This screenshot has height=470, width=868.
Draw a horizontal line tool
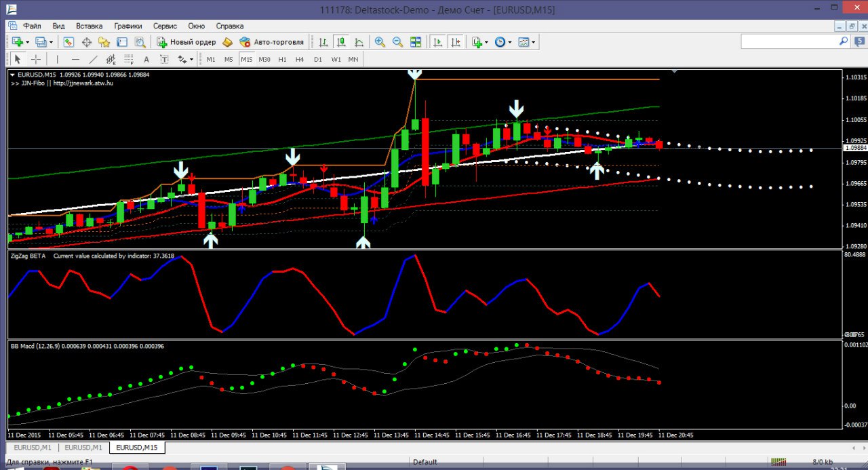pyautogui.click(x=75, y=59)
